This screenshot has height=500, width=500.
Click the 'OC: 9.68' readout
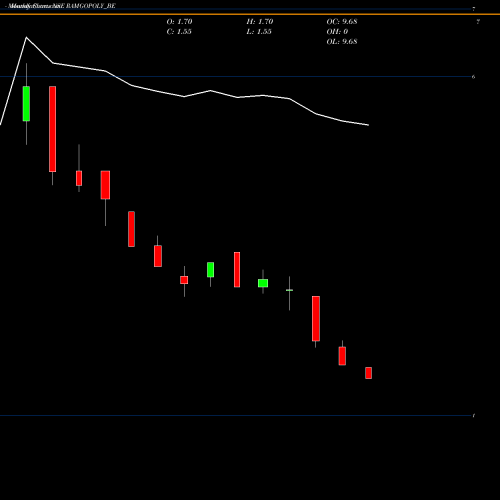[342, 22]
